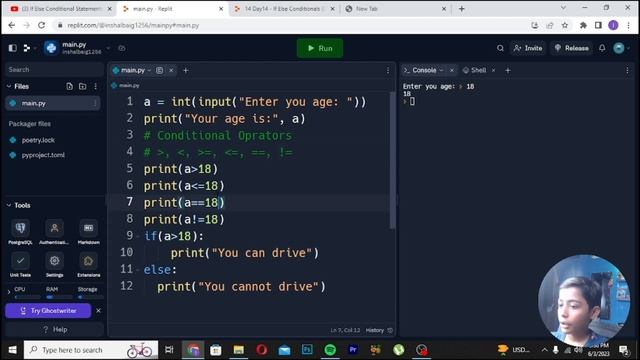
Task: Open poetry.lock file
Action: click(38, 140)
